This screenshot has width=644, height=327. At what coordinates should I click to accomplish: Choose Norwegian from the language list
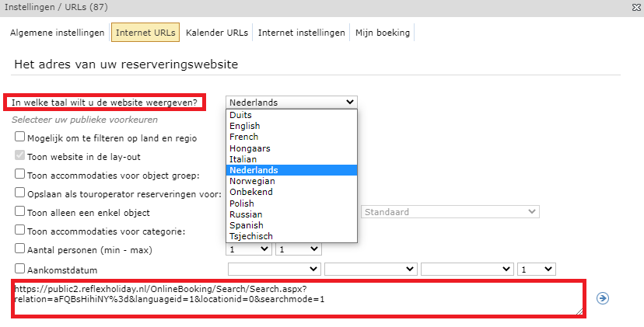[292, 181]
